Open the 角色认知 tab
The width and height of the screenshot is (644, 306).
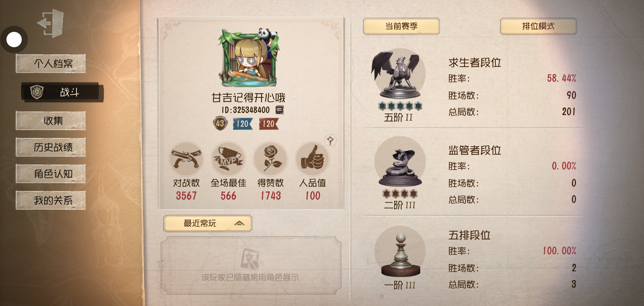[51, 174]
